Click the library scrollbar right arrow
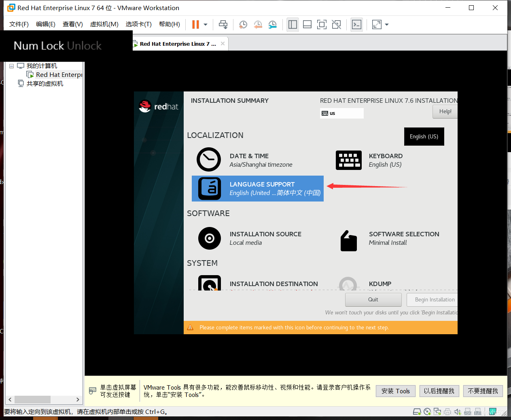 (x=78, y=400)
